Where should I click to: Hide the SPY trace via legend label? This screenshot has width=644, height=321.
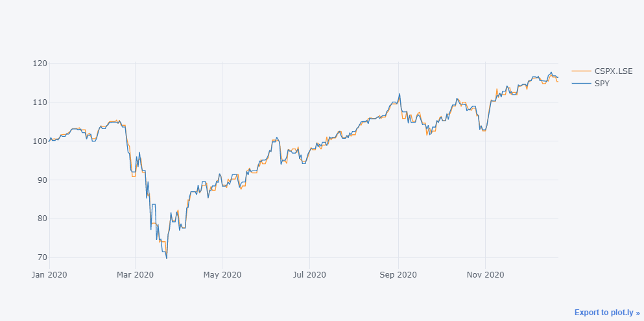tap(602, 84)
